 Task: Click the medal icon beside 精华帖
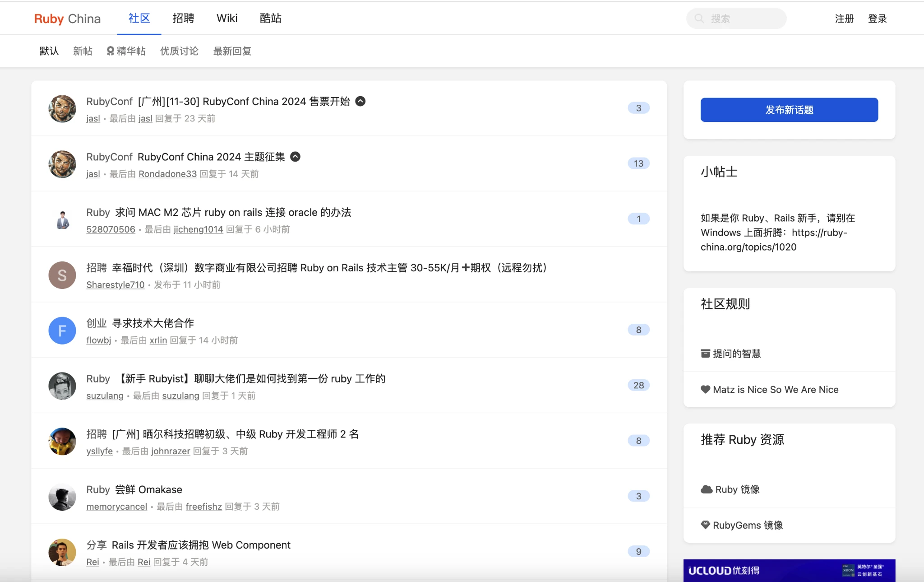click(x=110, y=51)
